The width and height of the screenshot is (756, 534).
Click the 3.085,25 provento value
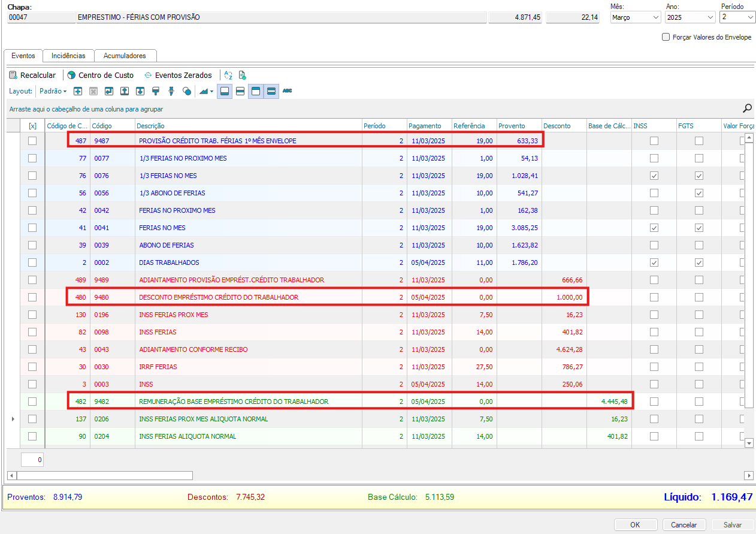(524, 228)
